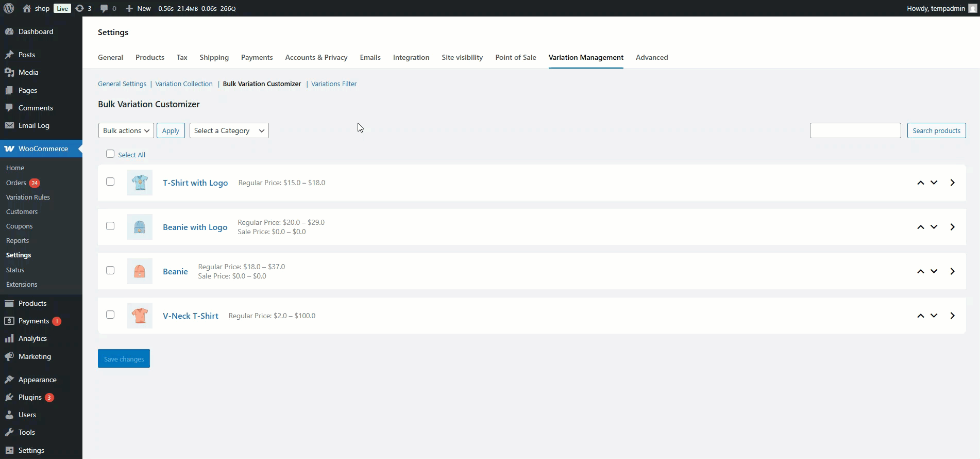Image resolution: width=980 pixels, height=459 pixels.
Task: Select the V-Neck T-Shirt checkbox
Action: (110, 315)
